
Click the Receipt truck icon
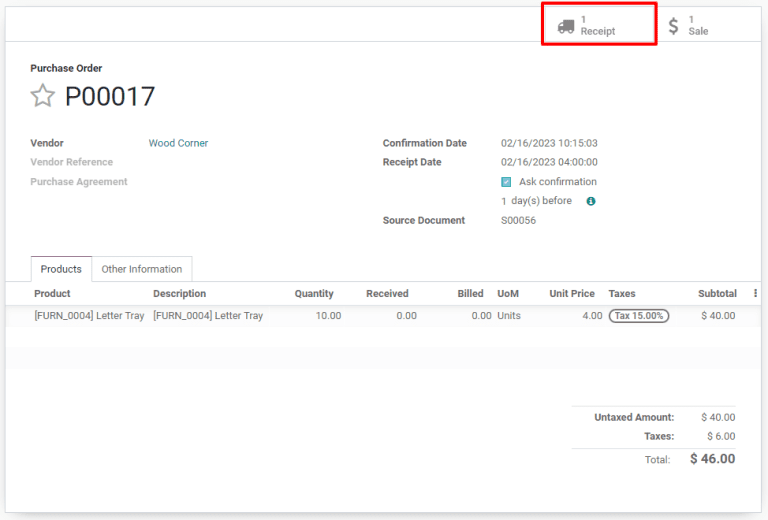click(x=566, y=26)
